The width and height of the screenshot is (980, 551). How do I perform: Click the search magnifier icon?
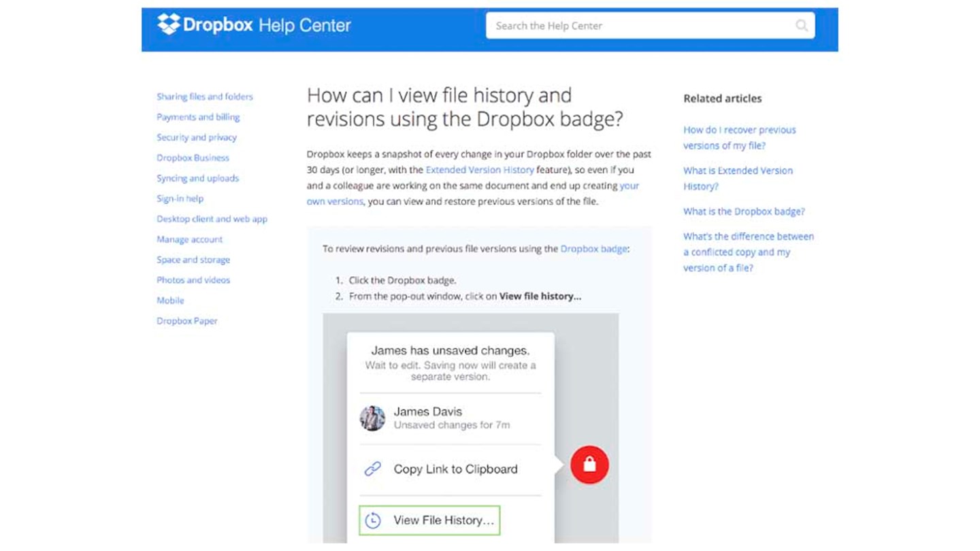tap(801, 25)
